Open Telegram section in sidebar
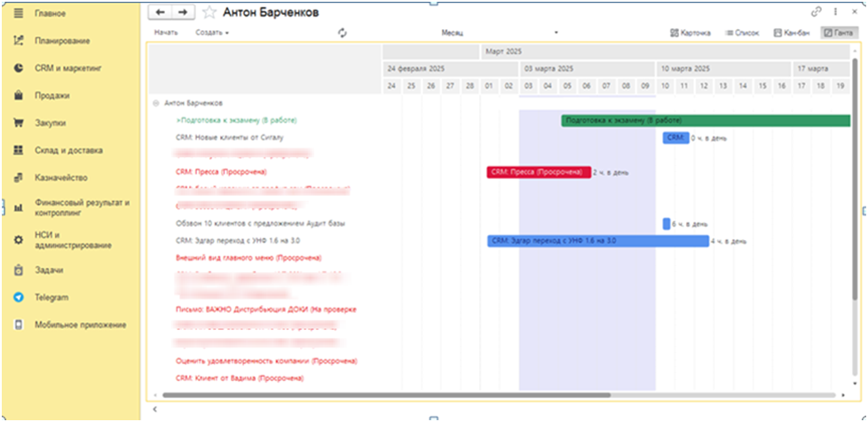Viewport: 868px width, 422px height. click(x=52, y=297)
